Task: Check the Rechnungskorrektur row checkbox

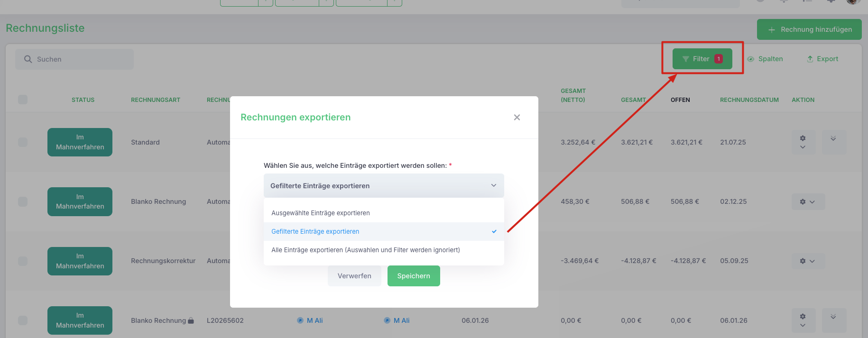Action: (x=23, y=261)
